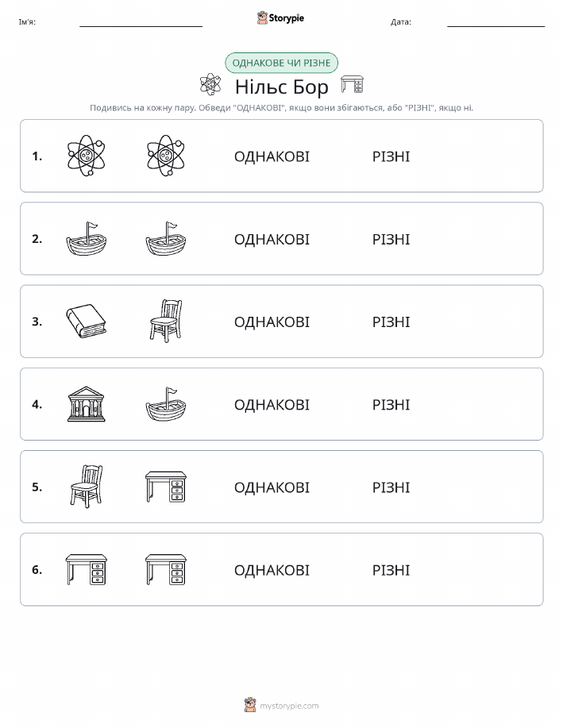Select ОДНАКОВІ in row 6
Screen dimensions: 563x728
click(272, 570)
